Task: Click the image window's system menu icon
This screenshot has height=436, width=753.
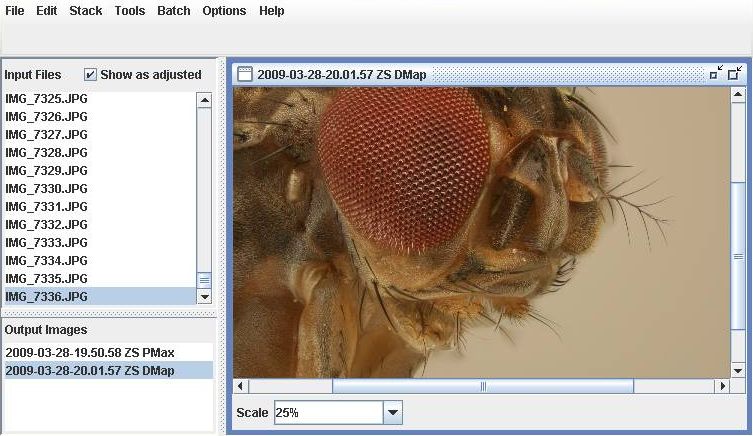Action: (x=244, y=74)
